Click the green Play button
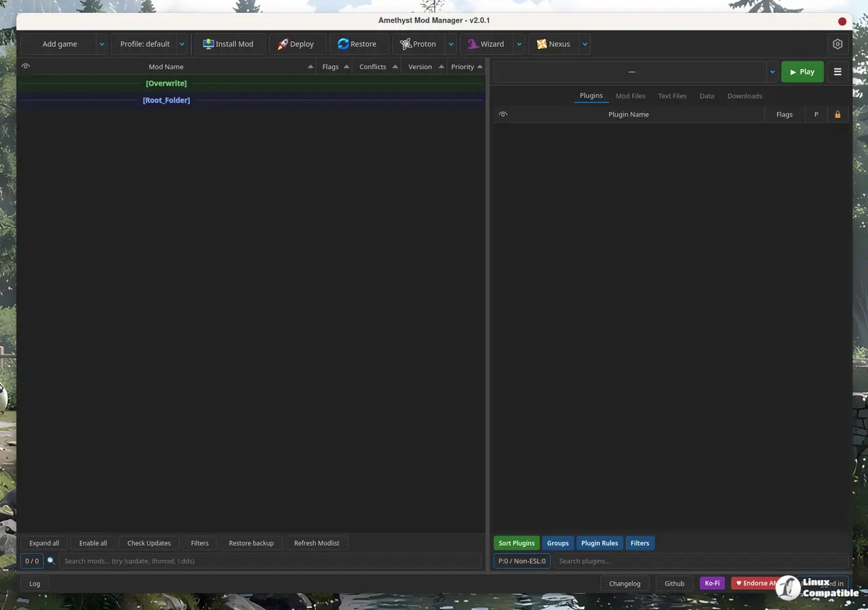Screen dimensions: 868x610 (802, 72)
